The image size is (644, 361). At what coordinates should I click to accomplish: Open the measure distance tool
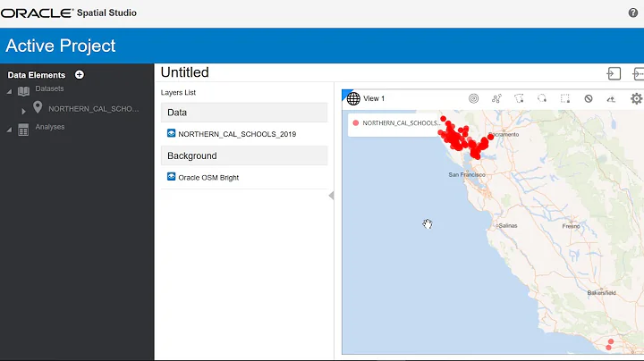(612, 98)
